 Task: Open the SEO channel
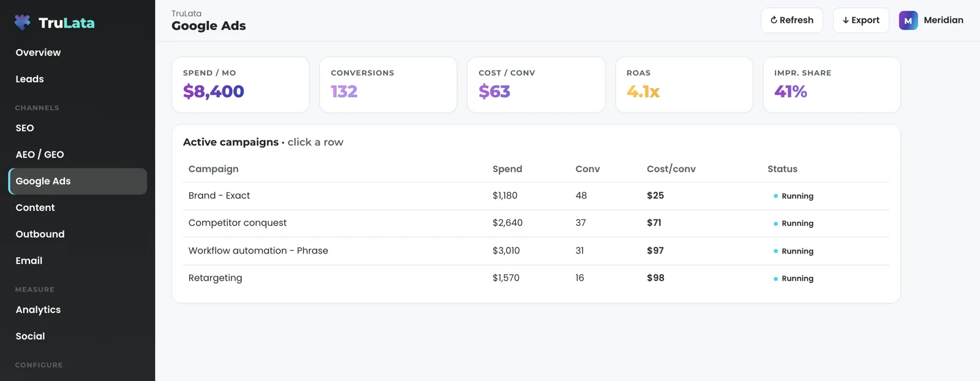pyautogui.click(x=78, y=128)
